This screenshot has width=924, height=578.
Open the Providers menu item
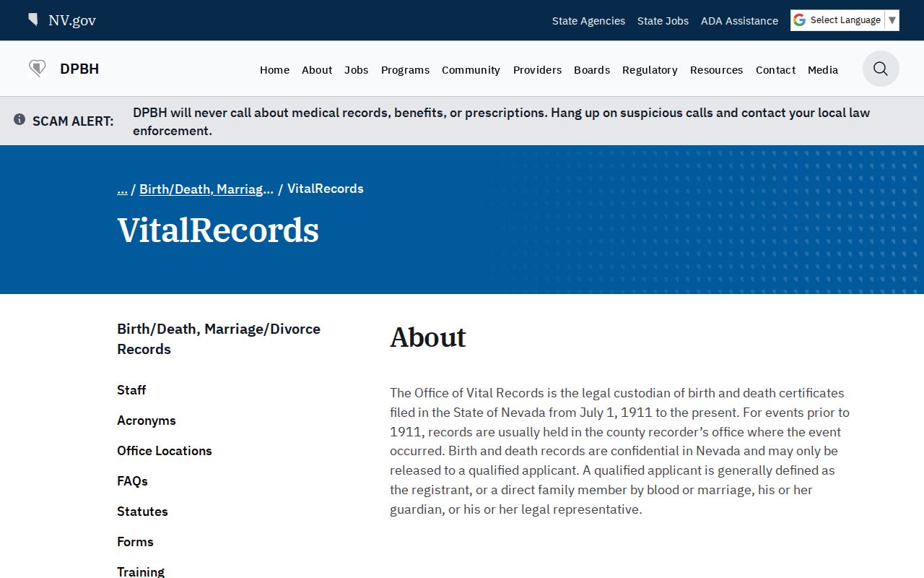pos(537,70)
